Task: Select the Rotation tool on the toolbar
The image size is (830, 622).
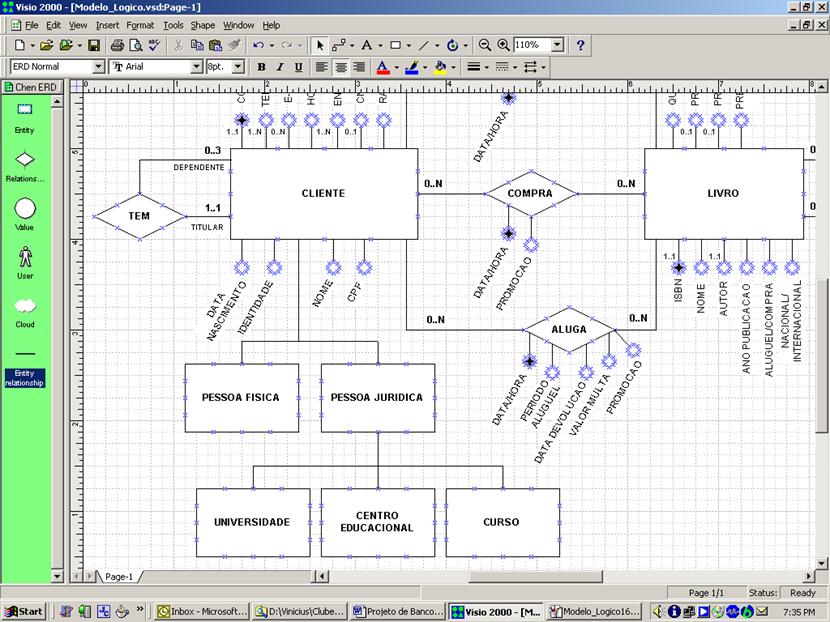Action: tap(452, 45)
